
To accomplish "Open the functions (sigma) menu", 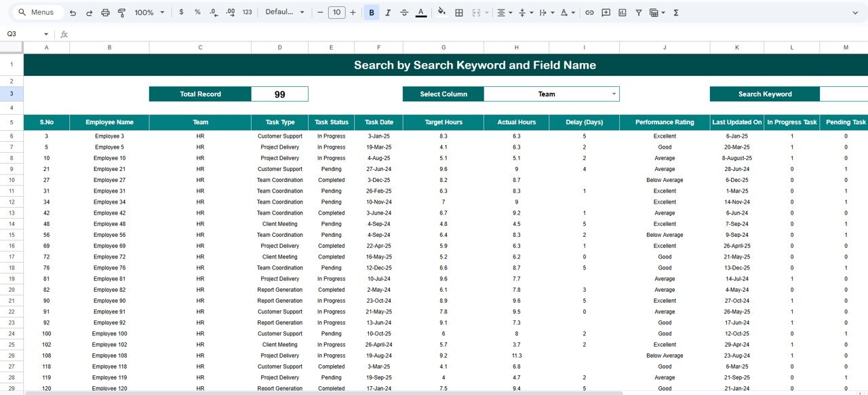I will 675,12.
